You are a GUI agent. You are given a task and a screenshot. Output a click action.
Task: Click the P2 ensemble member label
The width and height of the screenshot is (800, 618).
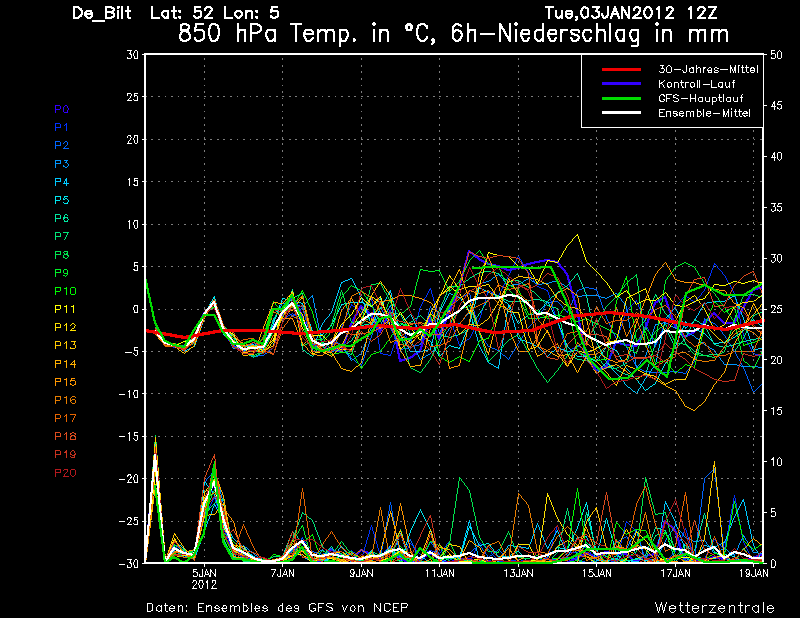coord(62,145)
